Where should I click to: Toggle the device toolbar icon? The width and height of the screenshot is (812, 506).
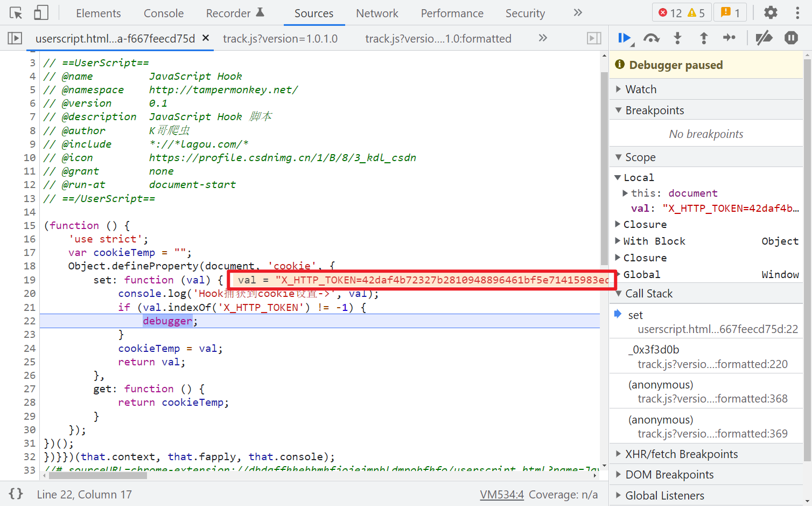tap(41, 13)
